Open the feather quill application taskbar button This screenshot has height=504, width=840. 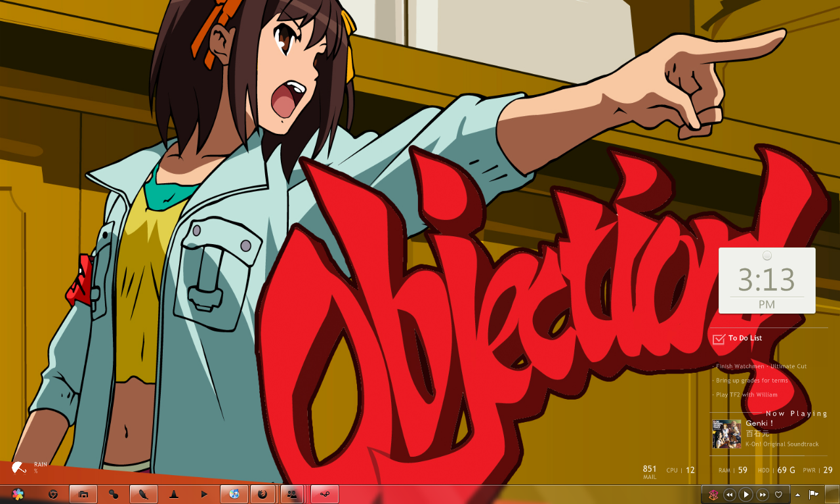(144, 494)
